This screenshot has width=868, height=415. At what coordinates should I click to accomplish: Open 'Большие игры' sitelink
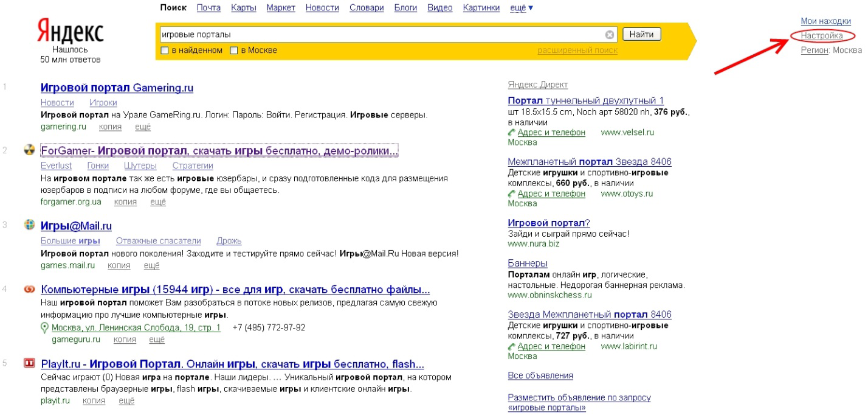[71, 241]
